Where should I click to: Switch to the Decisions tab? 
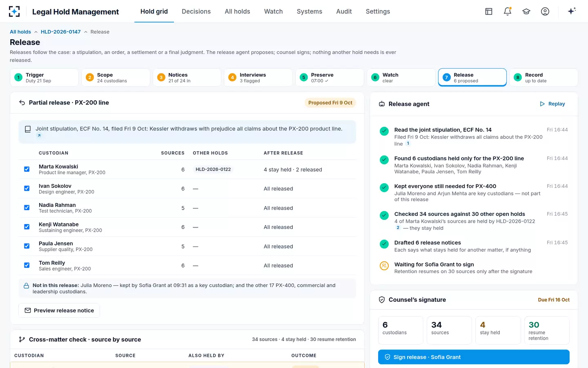(196, 11)
